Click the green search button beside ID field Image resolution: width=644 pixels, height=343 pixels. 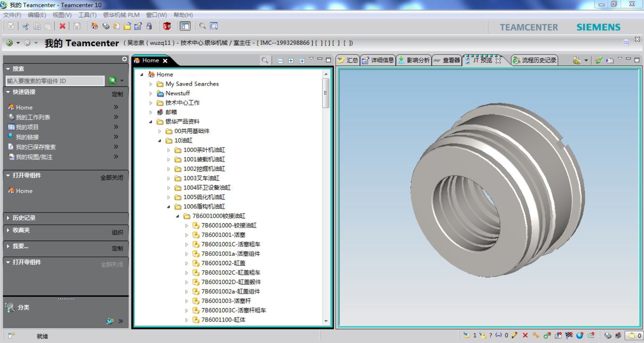(x=113, y=80)
